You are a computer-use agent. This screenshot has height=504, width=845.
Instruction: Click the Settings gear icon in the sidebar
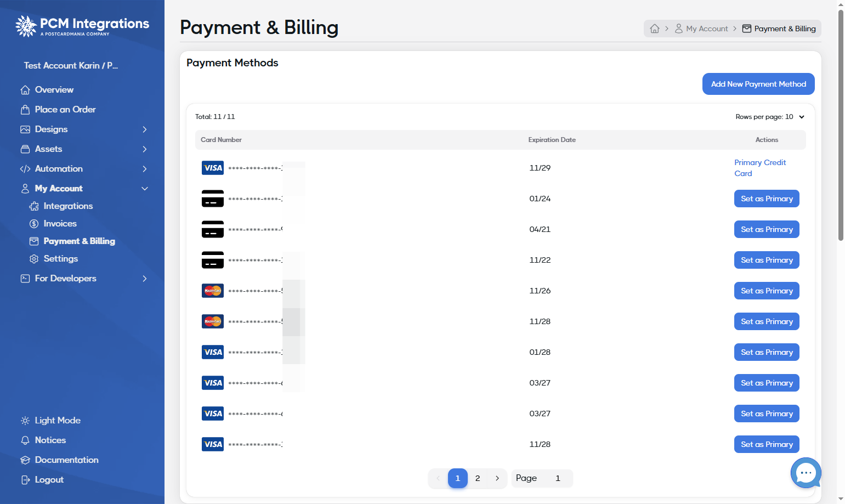[x=34, y=259]
